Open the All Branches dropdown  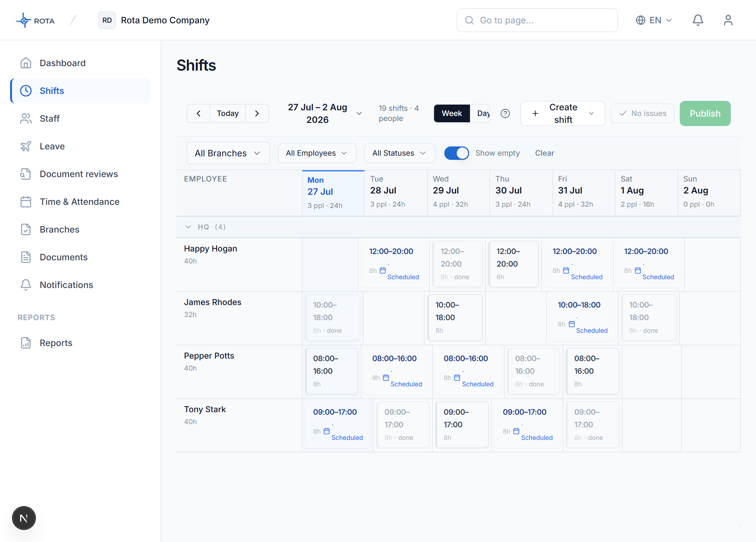pyautogui.click(x=228, y=153)
